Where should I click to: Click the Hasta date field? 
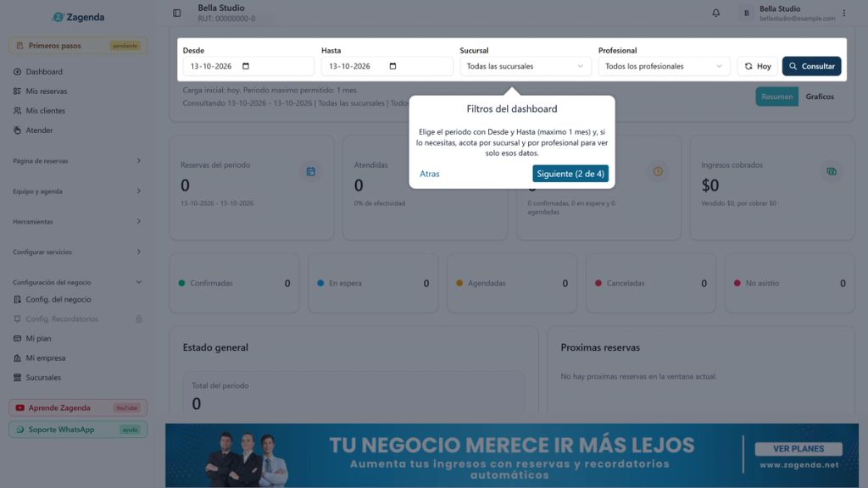coord(387,66)
